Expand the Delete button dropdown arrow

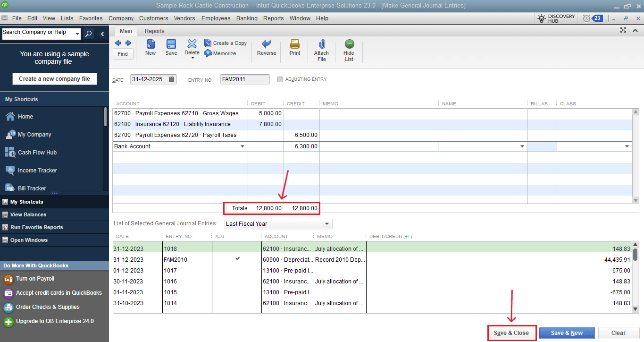click(192, 58)
